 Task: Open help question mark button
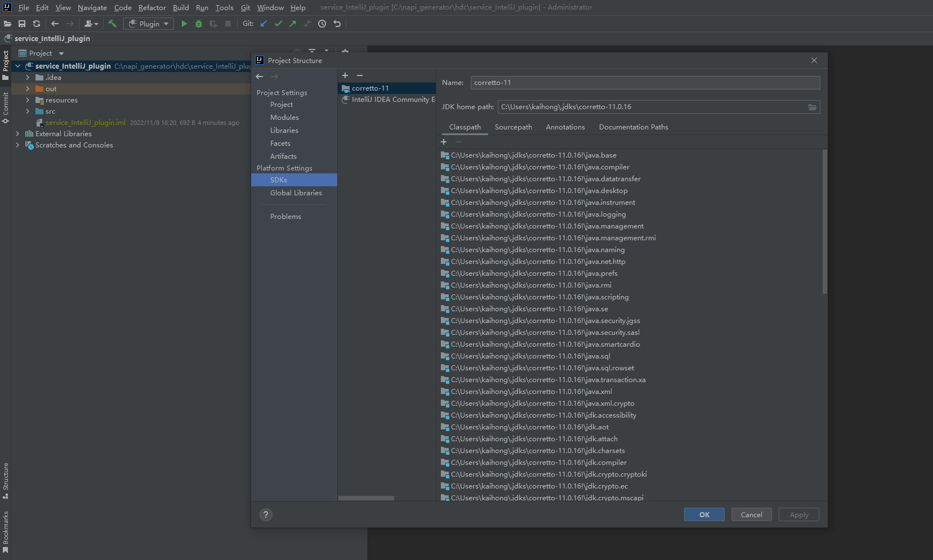pos(266,514)
